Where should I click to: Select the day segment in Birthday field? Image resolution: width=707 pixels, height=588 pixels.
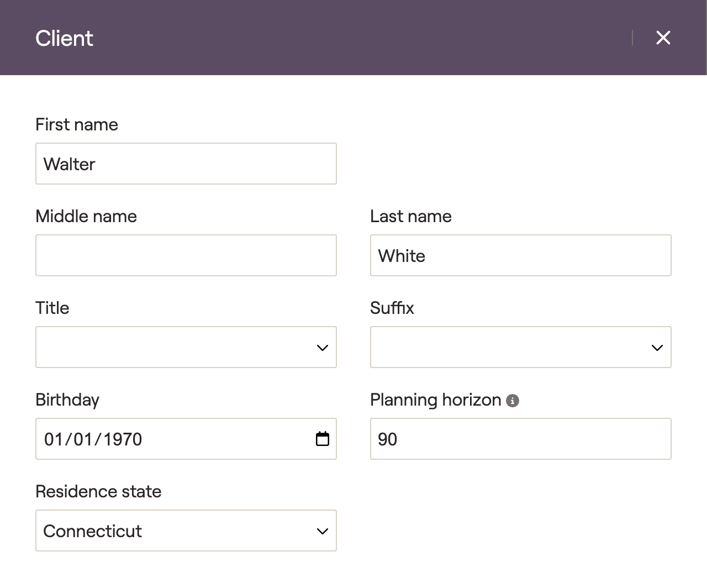tap(83, 439)
